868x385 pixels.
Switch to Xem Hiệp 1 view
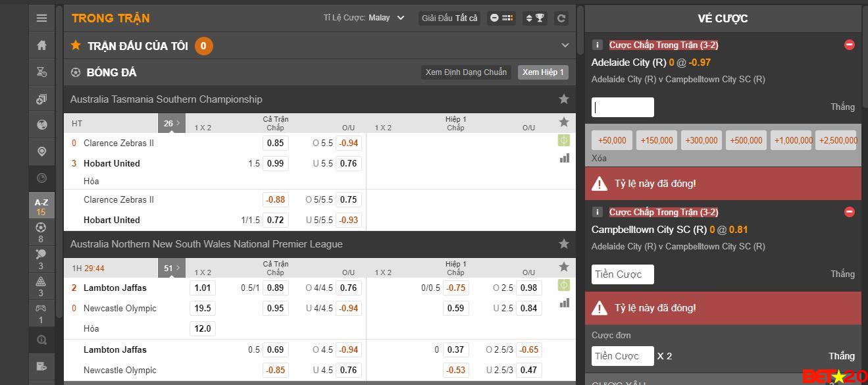[543, 72]
